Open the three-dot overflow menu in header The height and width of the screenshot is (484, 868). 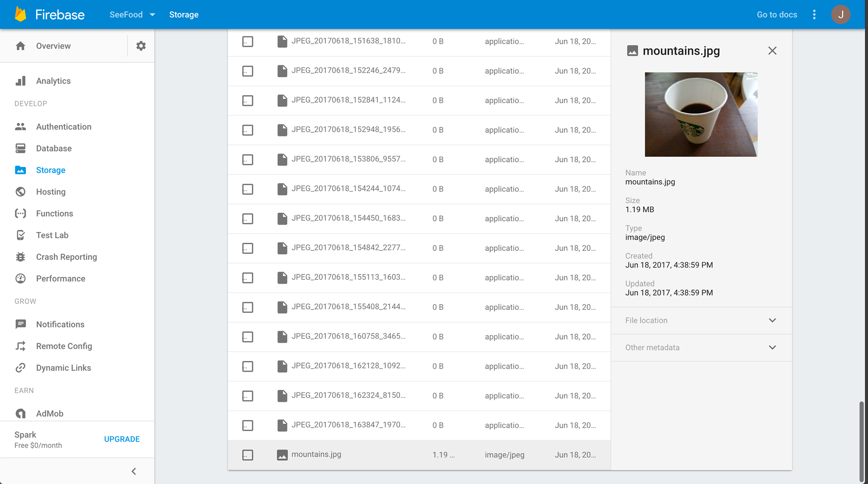pos(814,15)
